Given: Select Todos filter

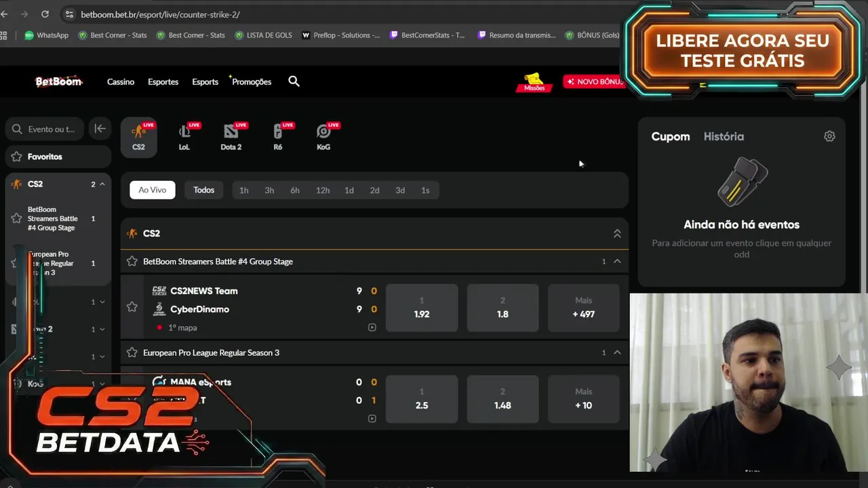Looking at the screenshot, I should coord(203,190).
